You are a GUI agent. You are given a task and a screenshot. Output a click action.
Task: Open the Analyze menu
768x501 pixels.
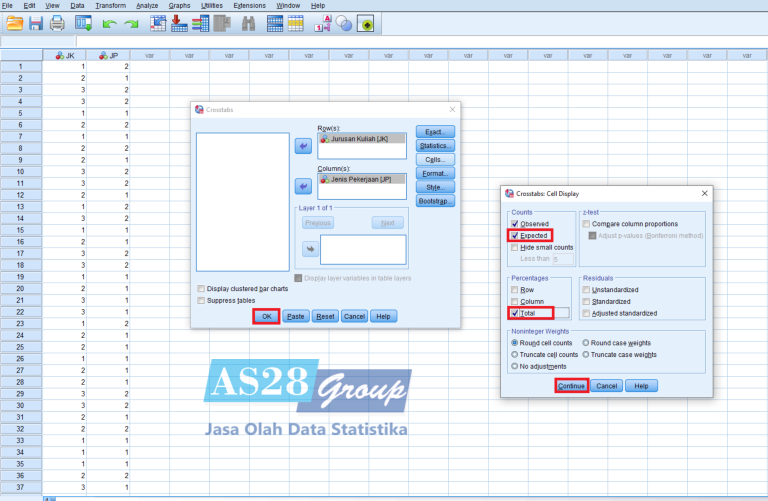(x=147, y=5)
